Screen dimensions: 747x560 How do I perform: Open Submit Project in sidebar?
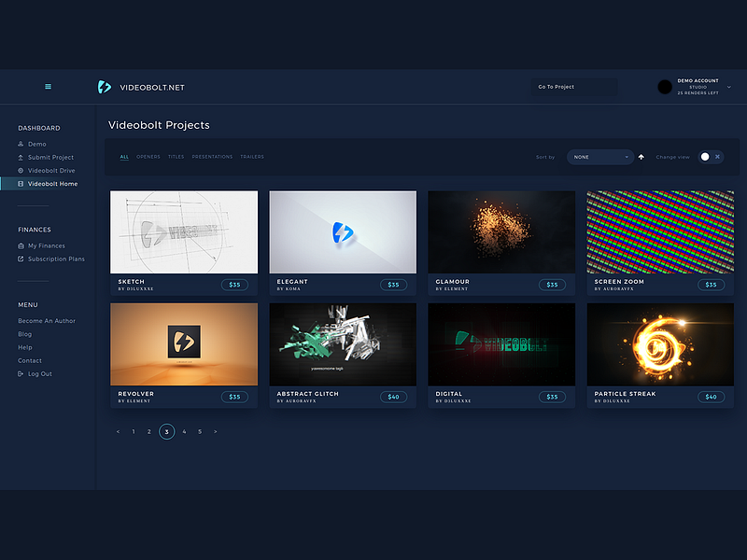coord(50,157)
